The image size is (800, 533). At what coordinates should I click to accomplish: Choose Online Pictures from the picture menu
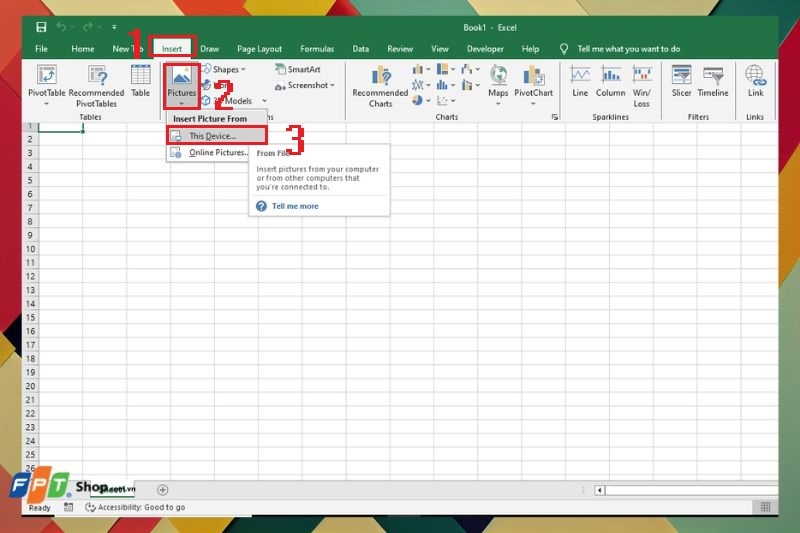click(x=208, y=152)
